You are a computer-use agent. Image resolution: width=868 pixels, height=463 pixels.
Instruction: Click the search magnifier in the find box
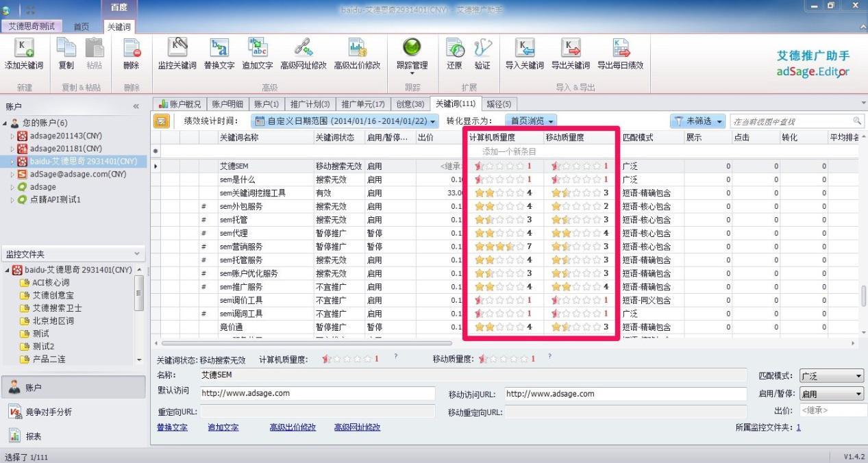coord(858,121)
